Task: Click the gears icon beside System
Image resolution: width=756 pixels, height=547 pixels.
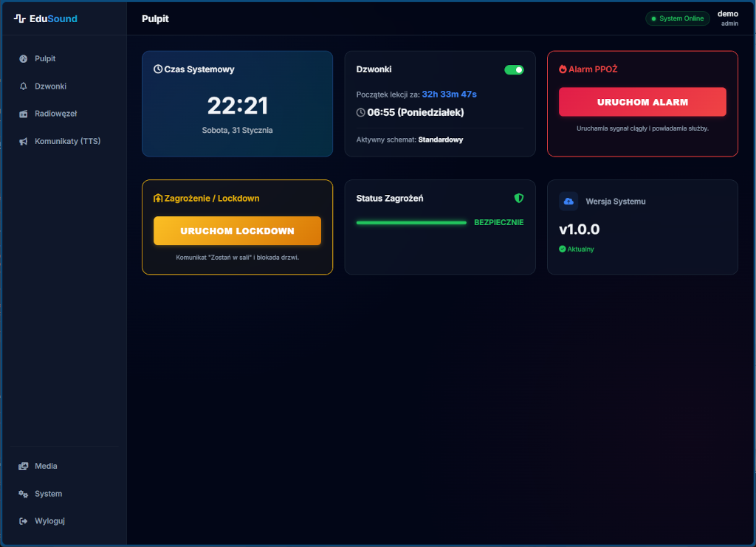Action: coord(23,494)
